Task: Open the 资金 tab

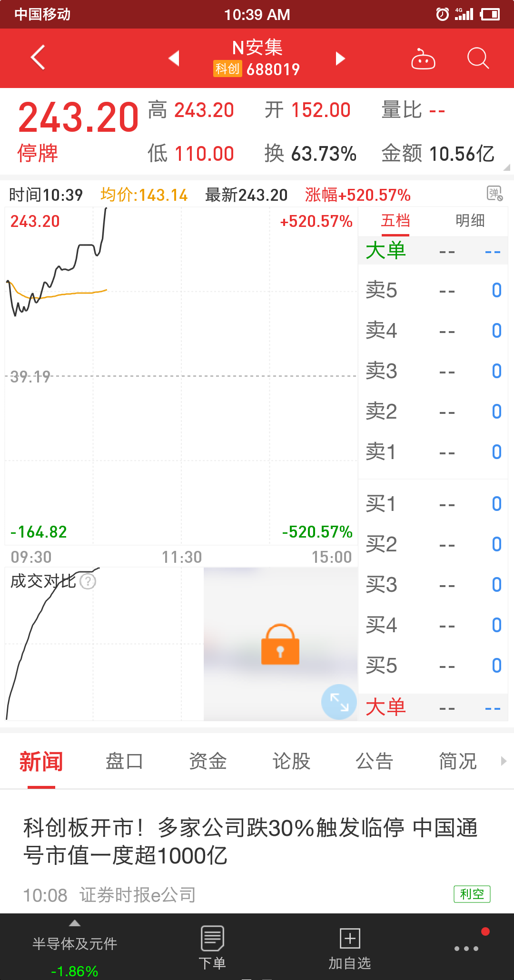Action: click(x=208, y=761)
